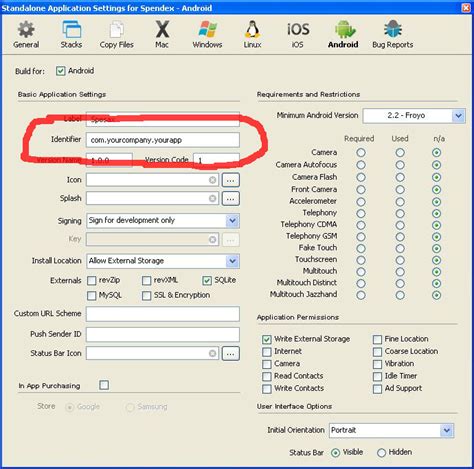Screen dimensions: 474x469
Task: Enable the MySQL external
Action: click(92, 295)
